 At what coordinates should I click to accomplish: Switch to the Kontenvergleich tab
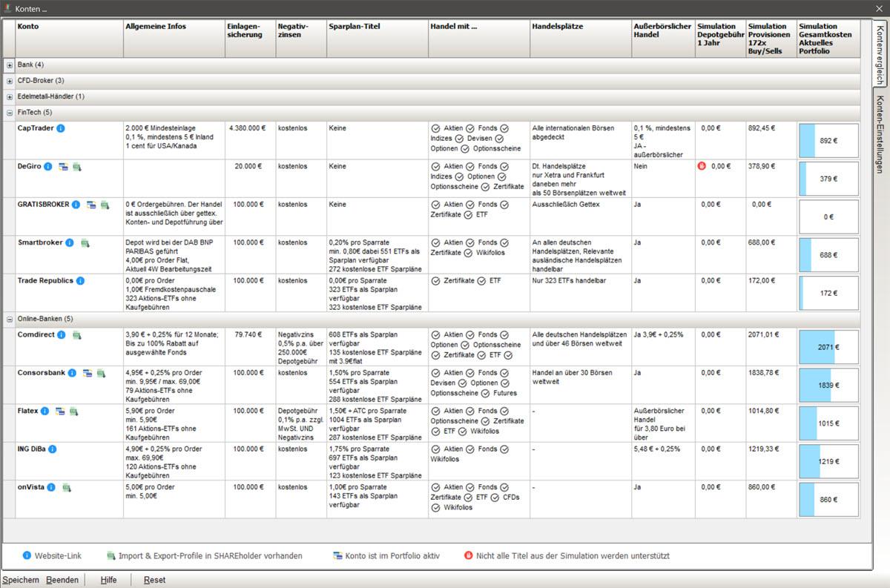pos(880,53)
